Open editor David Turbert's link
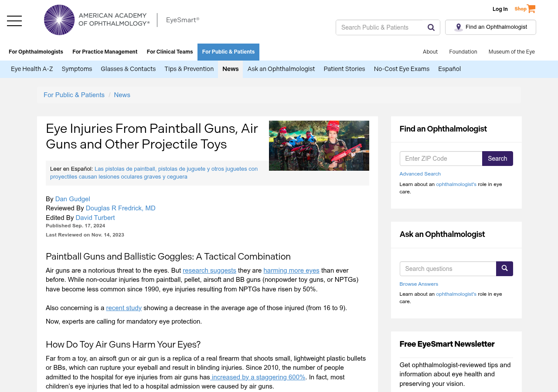Image resolution: width=558 pixels, height=392 pixels. (x=95, y=218)
